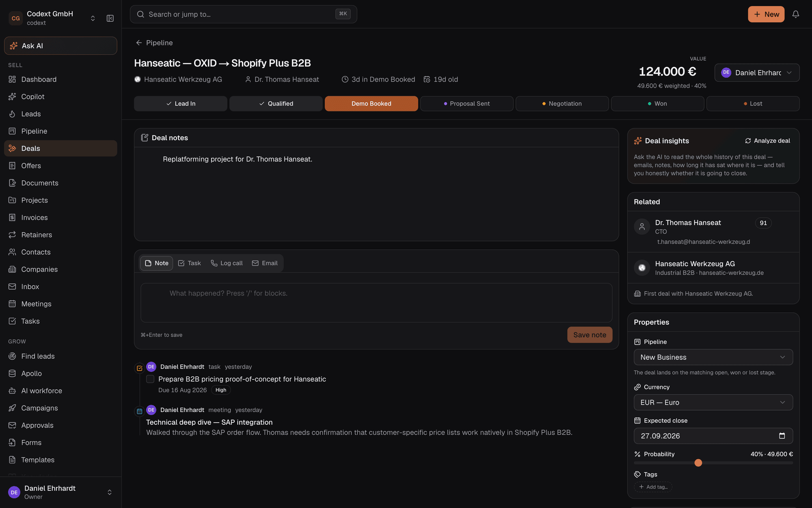Click Analyze deal button
The width and height of the screenshot is (812, 508).
tap(767, 141)
